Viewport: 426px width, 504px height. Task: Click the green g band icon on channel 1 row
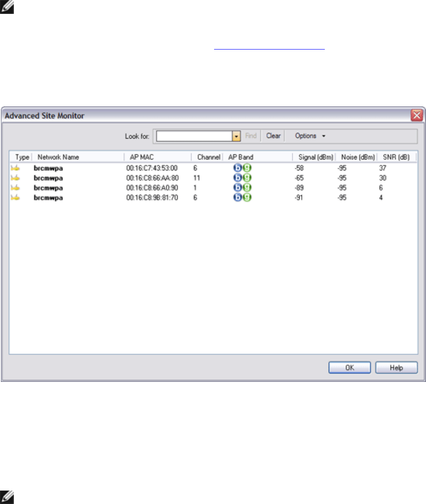pyautogui.click(x=247, y=188)
